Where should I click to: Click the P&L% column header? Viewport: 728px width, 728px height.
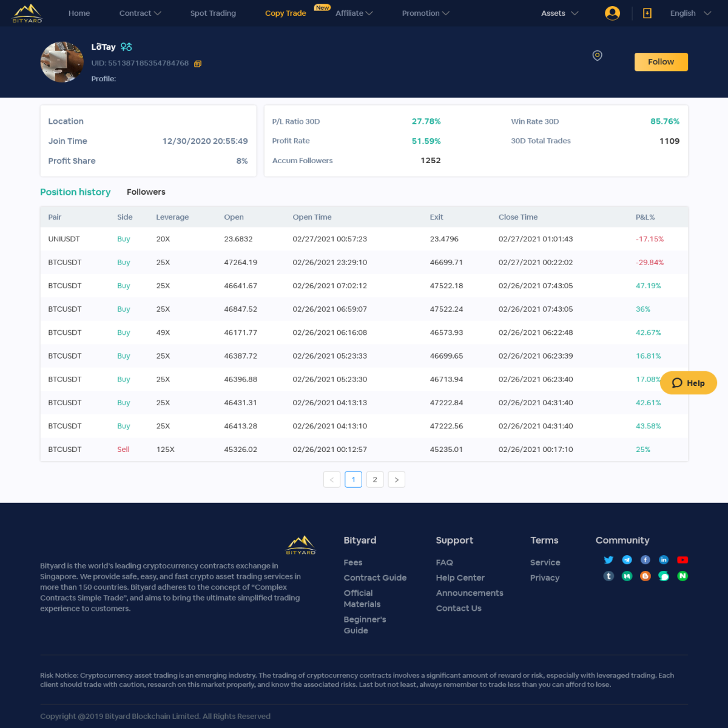[645, 217]
